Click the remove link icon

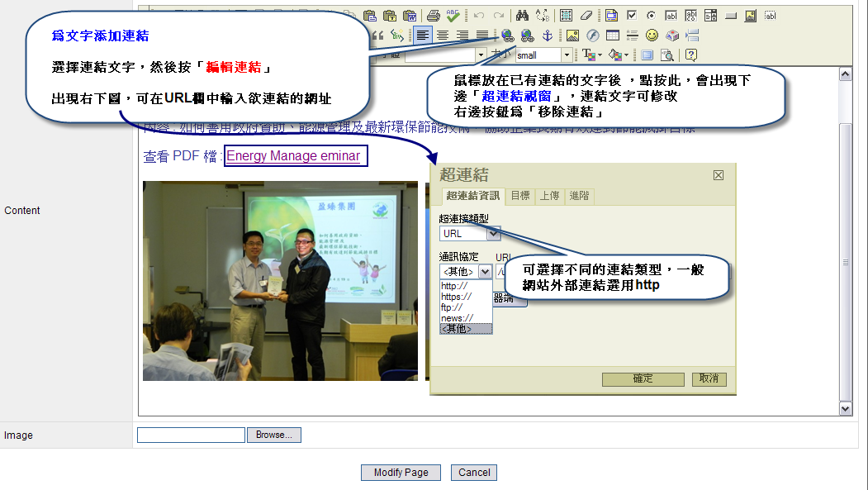[526, 36]
